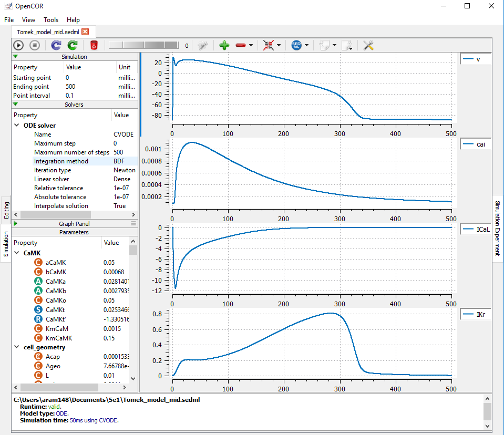The image size is (504, 435).
Task: Open the Tools menu
Action: (x=51, y=20)
